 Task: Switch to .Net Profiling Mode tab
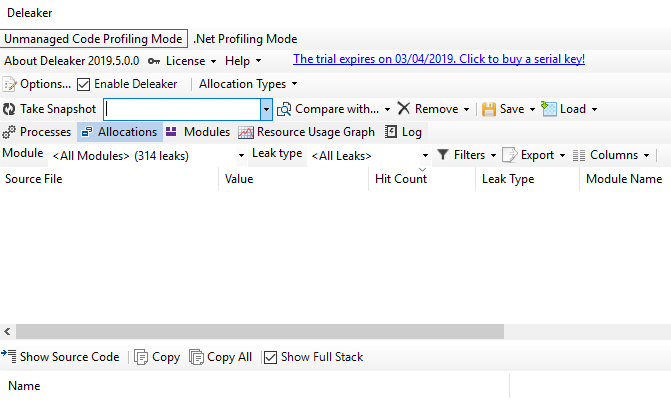click(245, 39)
